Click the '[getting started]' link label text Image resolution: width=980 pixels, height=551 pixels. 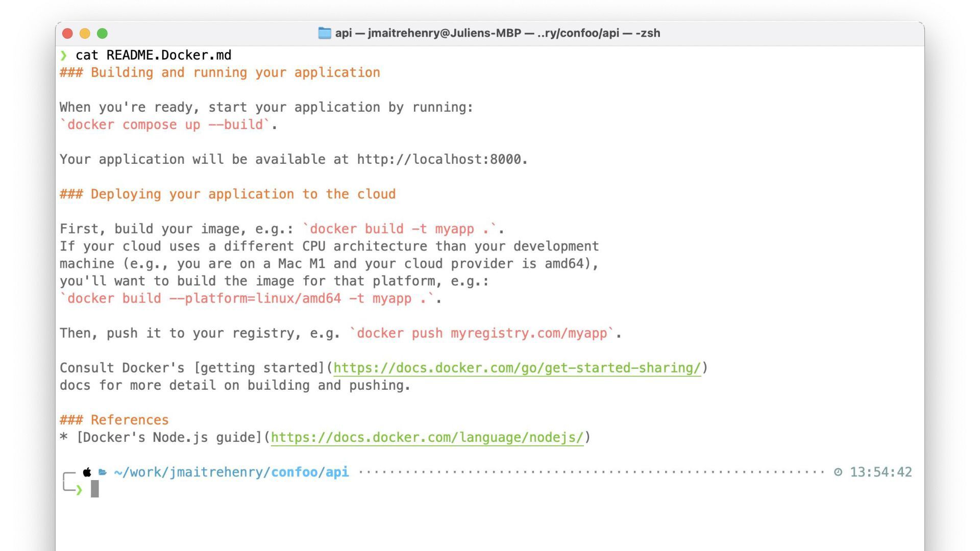coord(259,368)
